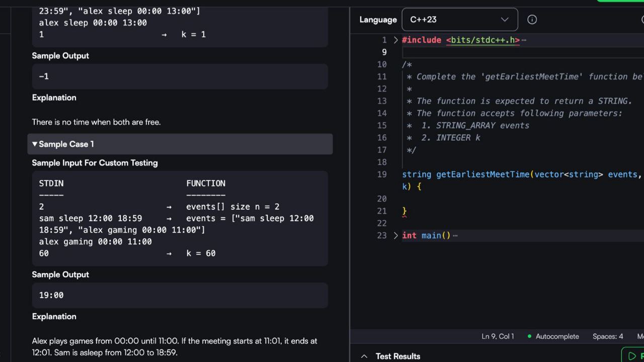Click the ellipsis after the folded #include line
Viewport: 644px width, 362px height.
click(524, 40)
